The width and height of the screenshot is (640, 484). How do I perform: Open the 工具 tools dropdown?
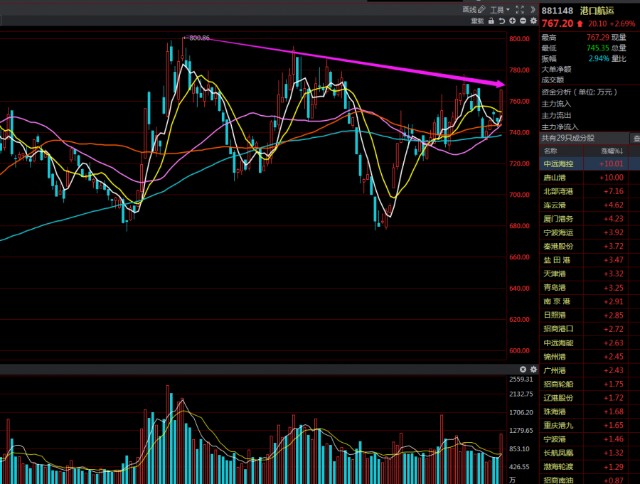point(499,9)
